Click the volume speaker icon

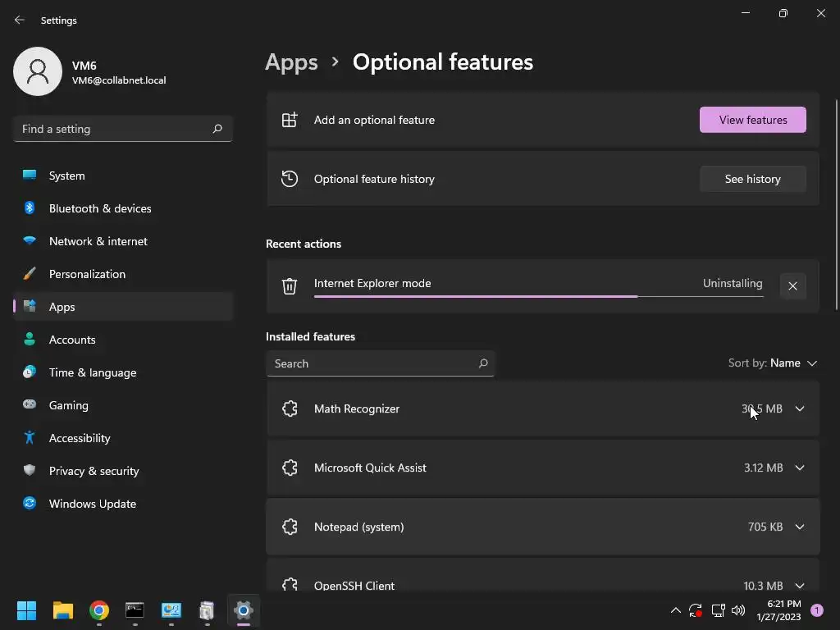point(738,610)
